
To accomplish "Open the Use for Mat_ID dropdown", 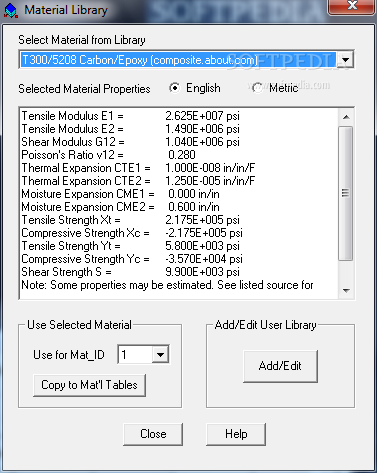I will point(160,354).
